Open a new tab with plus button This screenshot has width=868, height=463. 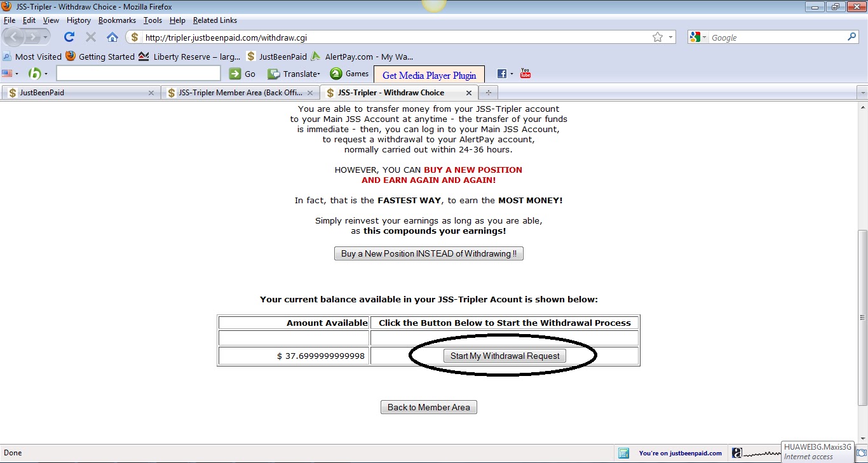[489, 93]
